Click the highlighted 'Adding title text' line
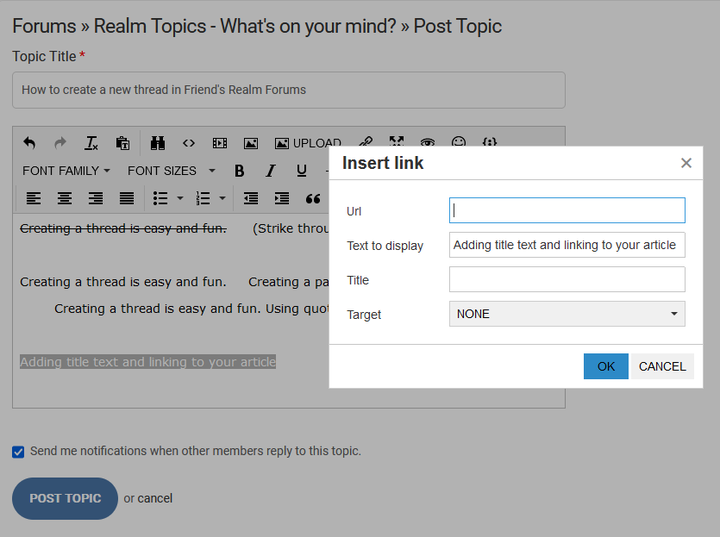This screenshot has height=537, width=720. (148, 362)
